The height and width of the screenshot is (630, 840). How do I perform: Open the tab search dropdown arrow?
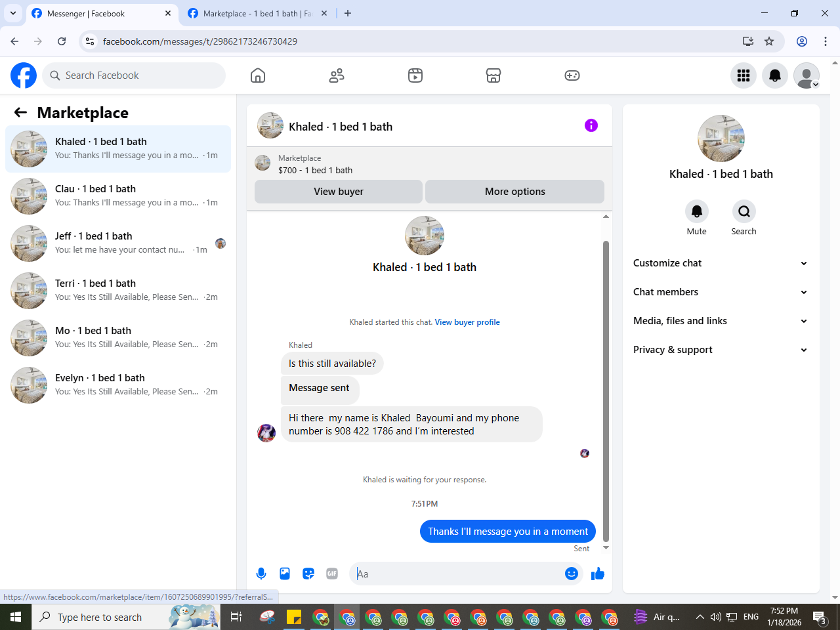pos(13,13)
